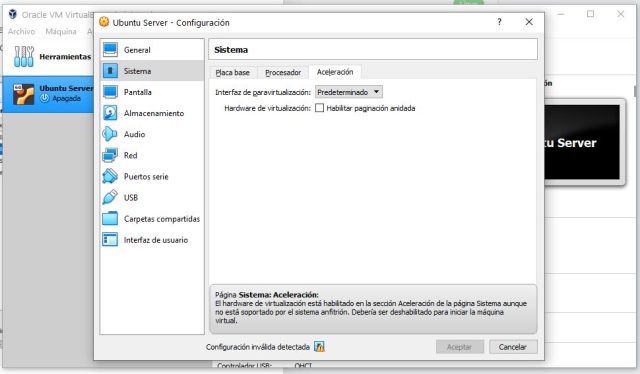Screen dimensions: 640x374
Task: Select the Sistema chip icon
Action: [x=110, y=71]
